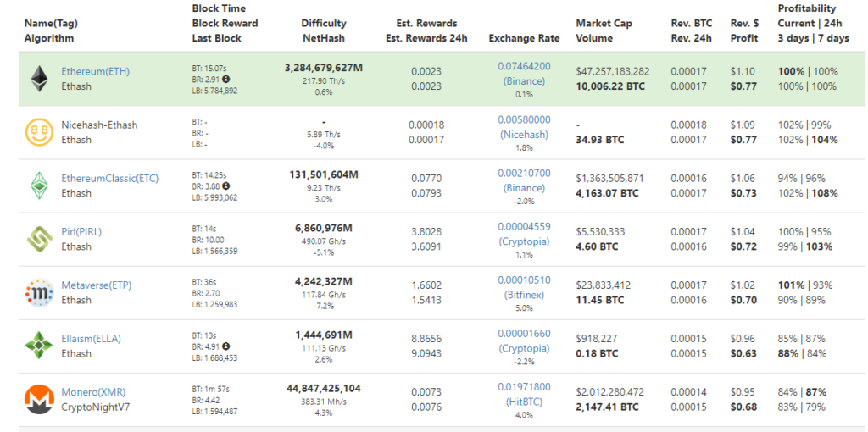Click the (HitBTC) exchange link

(524, 402)
